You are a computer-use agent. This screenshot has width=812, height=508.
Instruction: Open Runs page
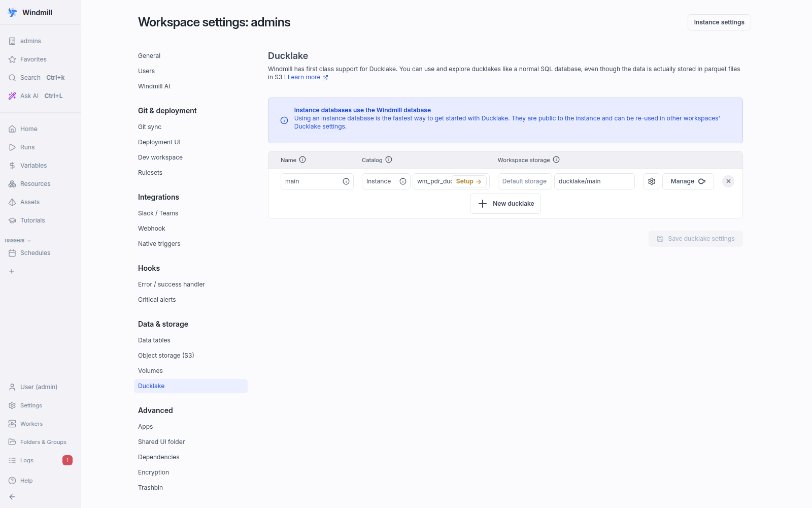click(x=40, y=147)
